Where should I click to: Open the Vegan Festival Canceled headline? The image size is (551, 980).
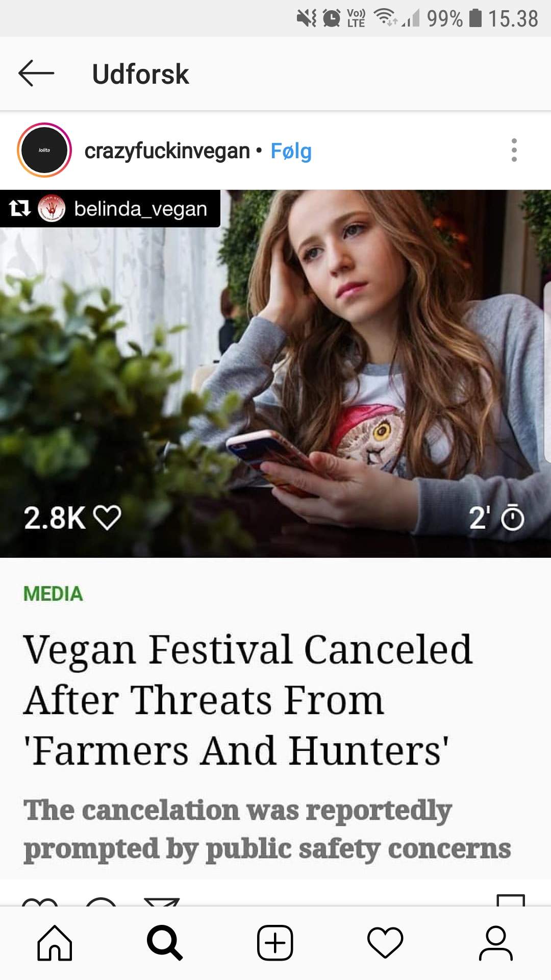click(x=248, y=700)
